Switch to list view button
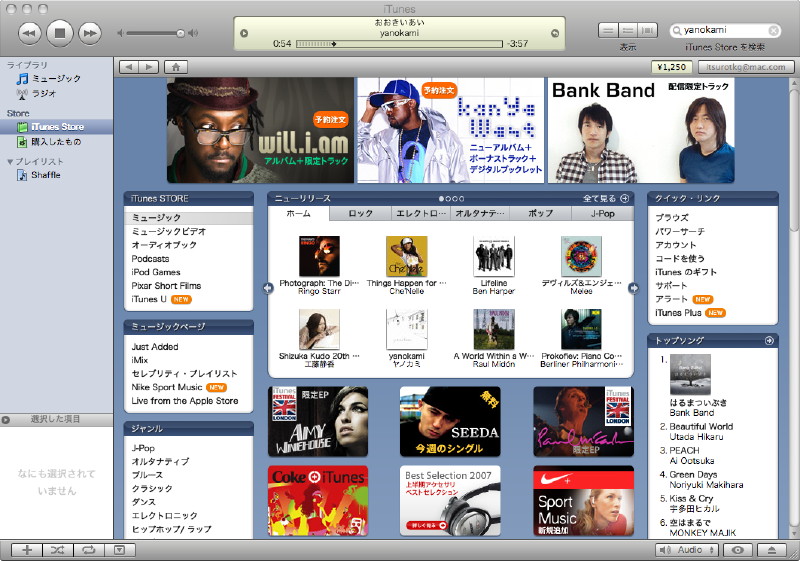The width and height of the screenshot is (800, 561). tap(608, 31)
